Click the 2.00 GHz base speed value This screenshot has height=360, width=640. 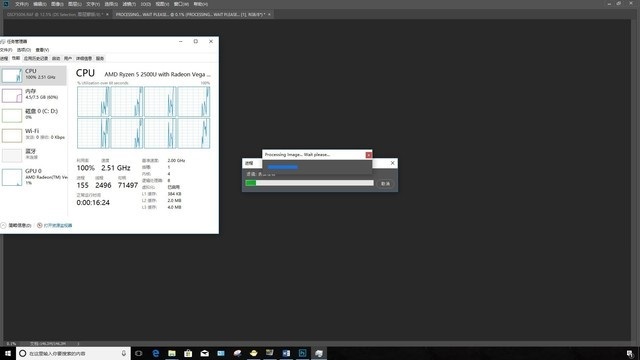176,160
